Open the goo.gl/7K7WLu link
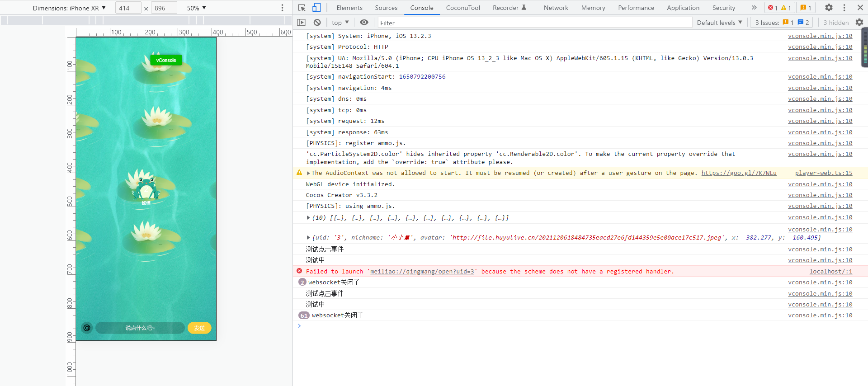 739,173
